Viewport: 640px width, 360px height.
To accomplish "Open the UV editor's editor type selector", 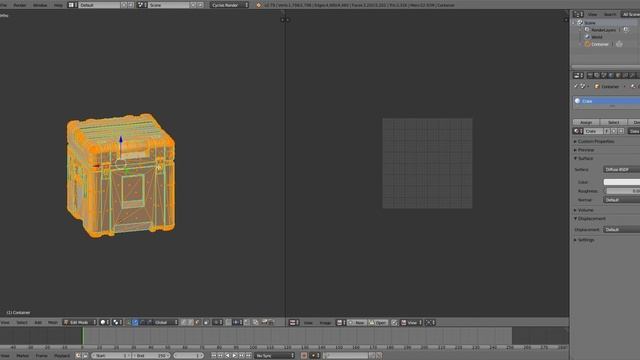I will click(294, 322).
